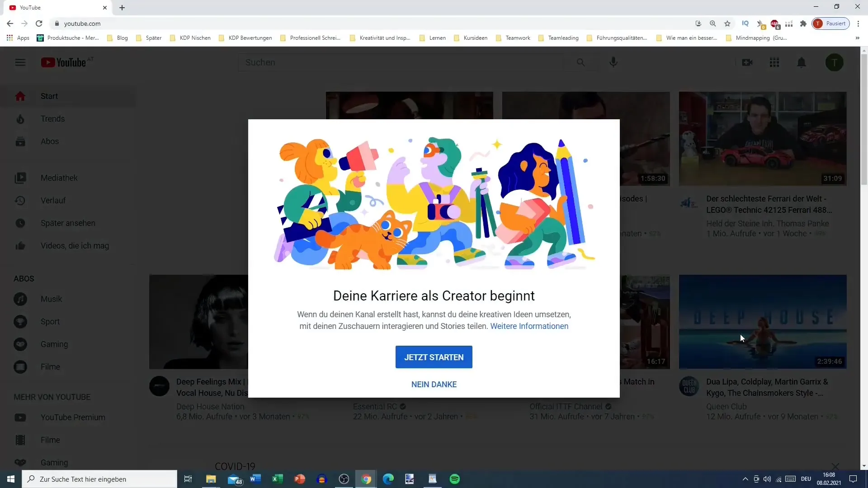Screen dimensions: 868x488
Task: Click the YouTube hamburger menu
Action: click(x=20, y=62)
